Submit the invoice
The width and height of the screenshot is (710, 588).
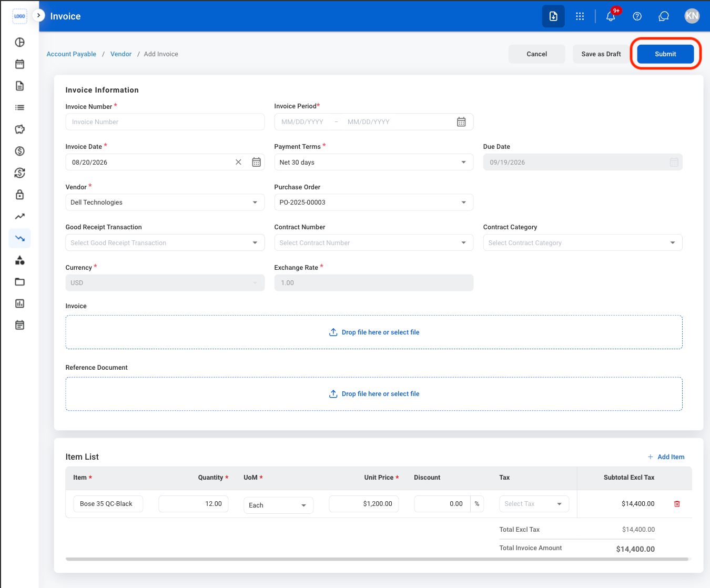[665, 54]
